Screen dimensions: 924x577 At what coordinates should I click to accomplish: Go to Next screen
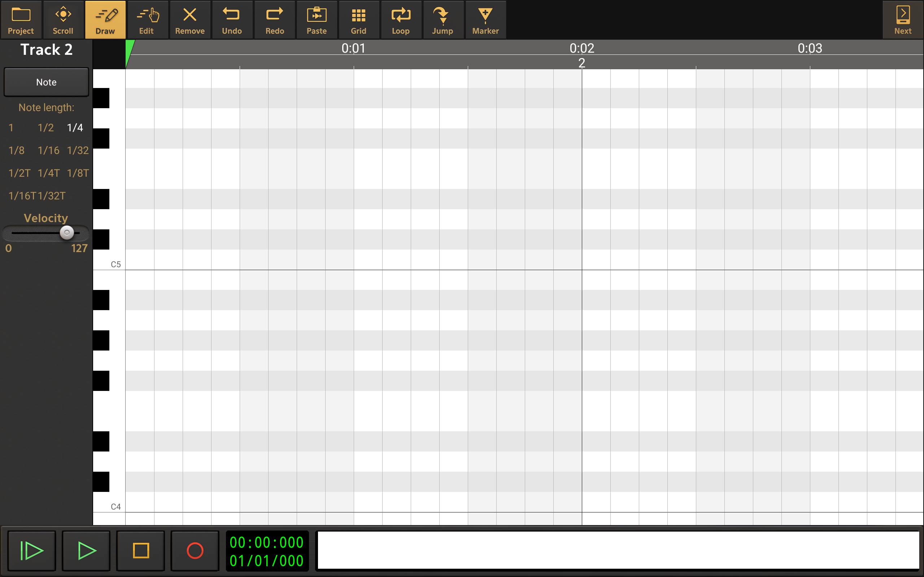pos(903,20)
